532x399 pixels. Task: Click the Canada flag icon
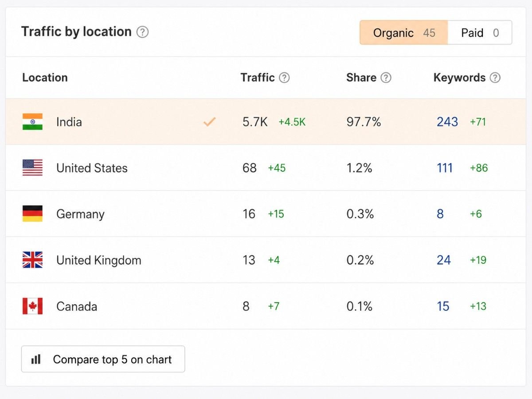[32, 306]
